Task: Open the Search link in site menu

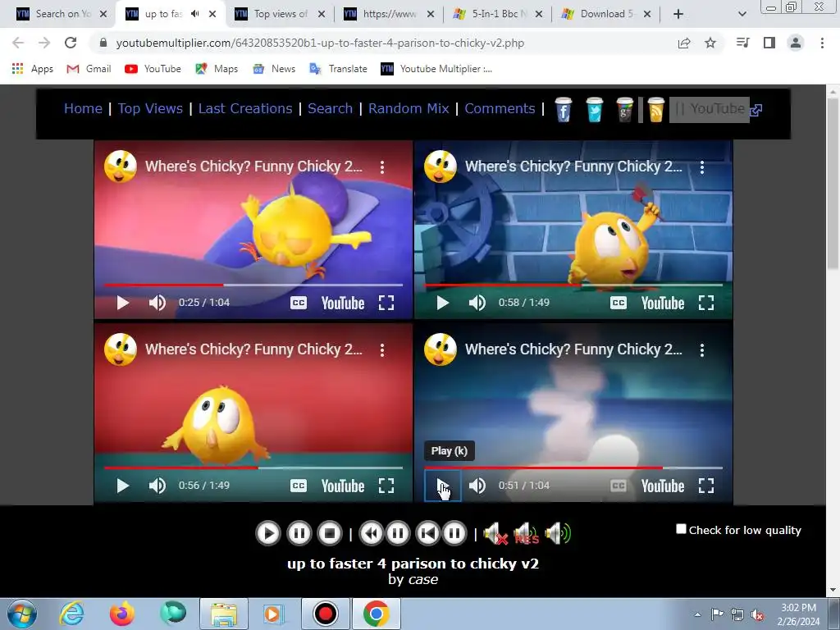Action: coord(330,109)
